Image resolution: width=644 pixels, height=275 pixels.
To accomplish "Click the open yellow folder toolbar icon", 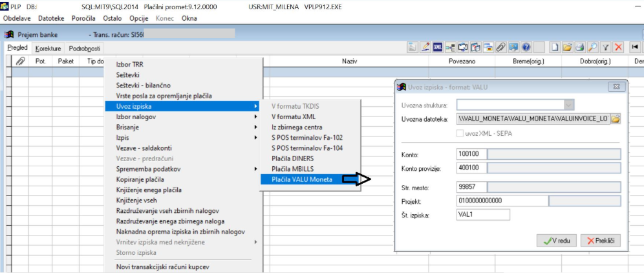I will 568,47.
